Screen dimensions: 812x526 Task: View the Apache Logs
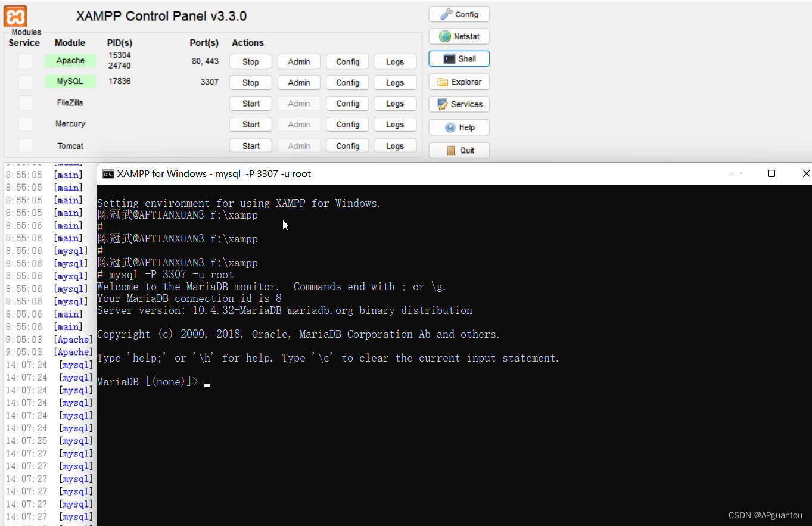pyautogui.click(x=394, y=61)
